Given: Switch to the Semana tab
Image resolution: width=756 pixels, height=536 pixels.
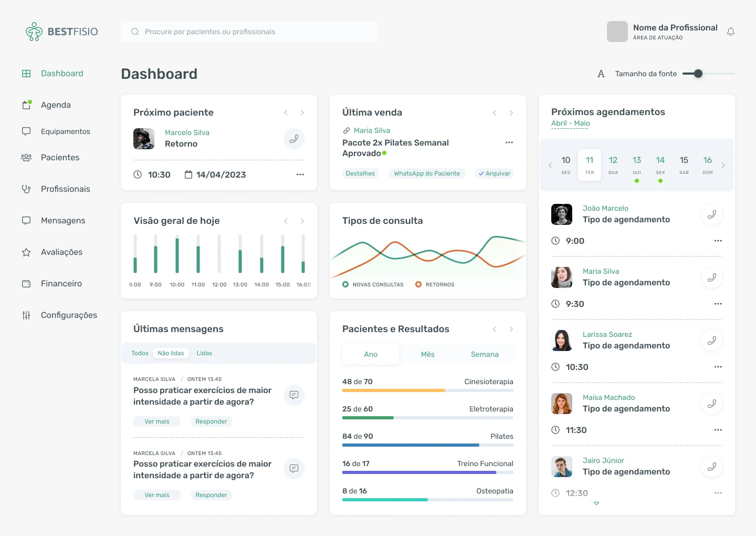Looking at the screenshot, I should tap(485, 354).
